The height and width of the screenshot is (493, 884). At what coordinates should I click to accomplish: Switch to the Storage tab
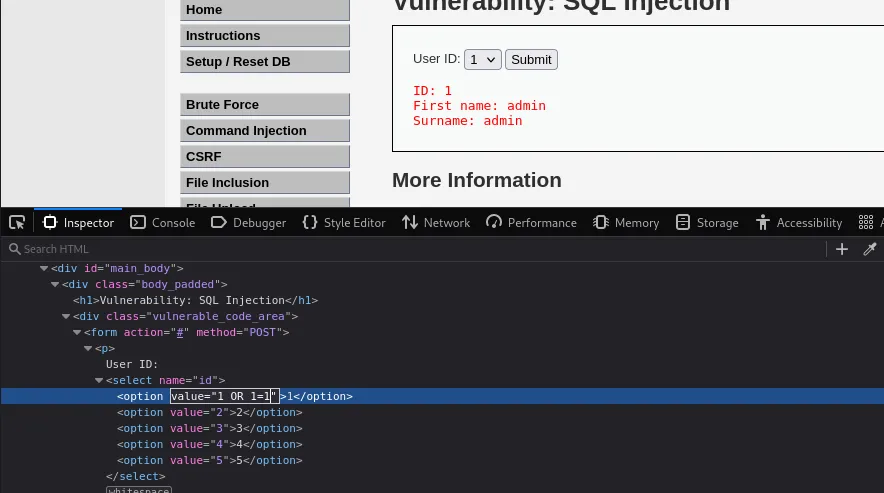(x=707, y=222)
